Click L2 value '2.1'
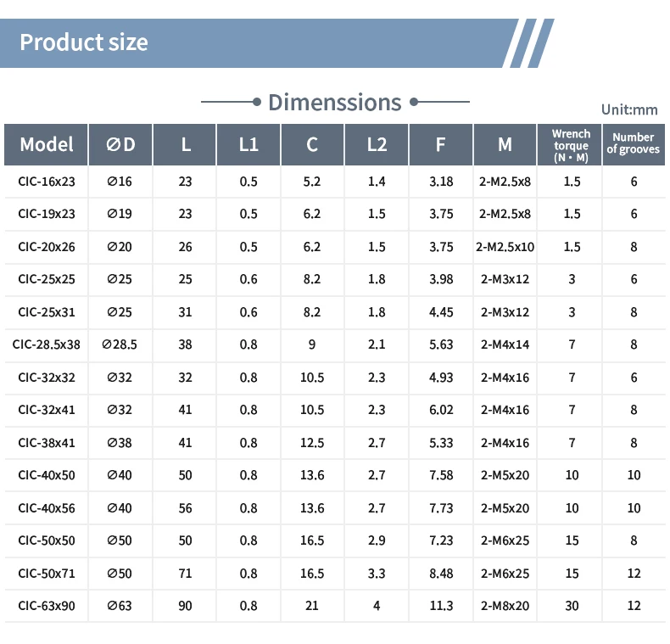670x644 pixels. (x=377, y=344)
